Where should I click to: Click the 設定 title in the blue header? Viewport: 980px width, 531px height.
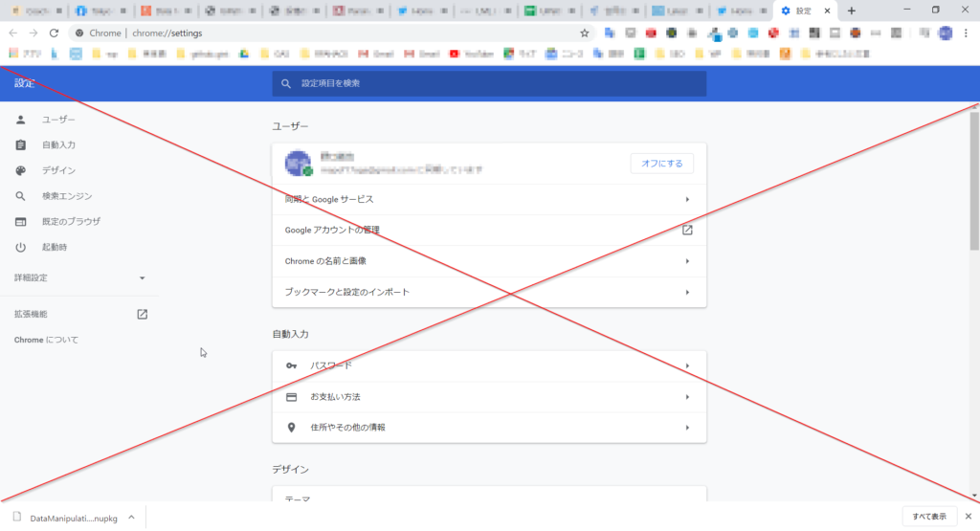click(x=24, y=83)
